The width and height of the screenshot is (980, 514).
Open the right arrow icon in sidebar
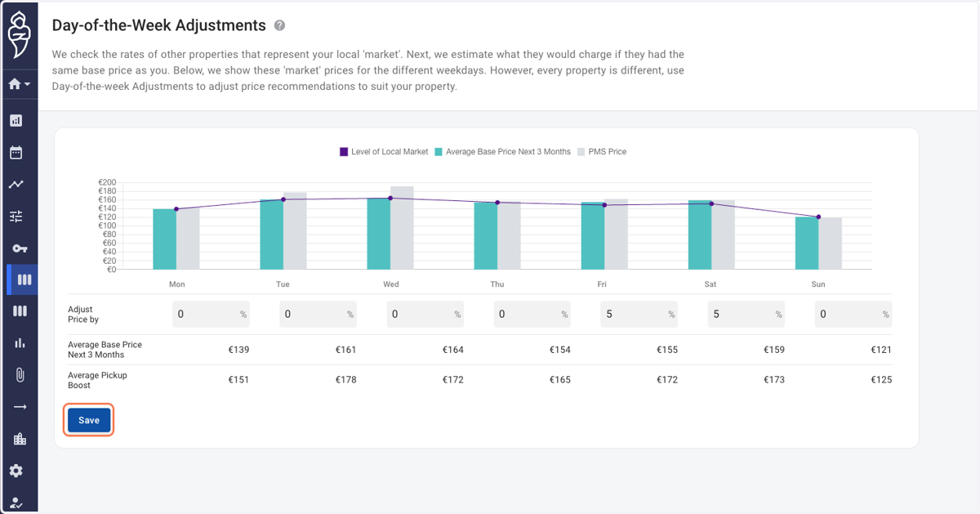tap(20, 407)
